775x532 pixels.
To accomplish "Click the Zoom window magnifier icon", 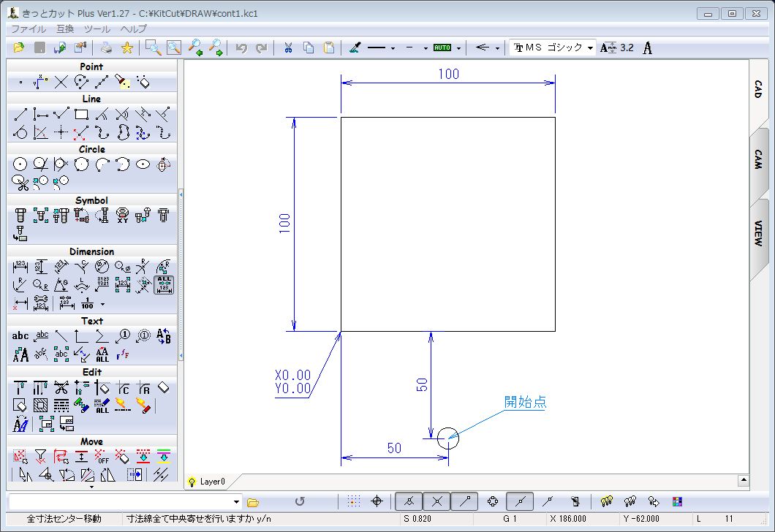I will pyautogui.click(x=153, y=48).
